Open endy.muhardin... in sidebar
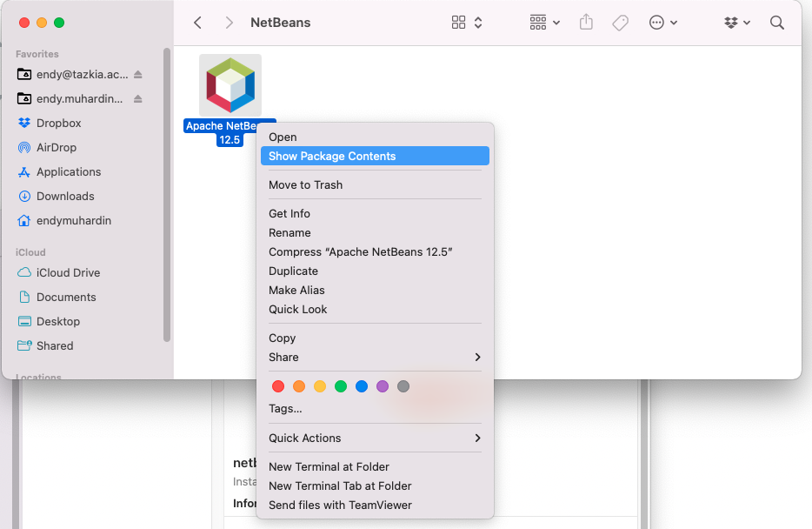This screenshot has width=812, height=529. 70,99
